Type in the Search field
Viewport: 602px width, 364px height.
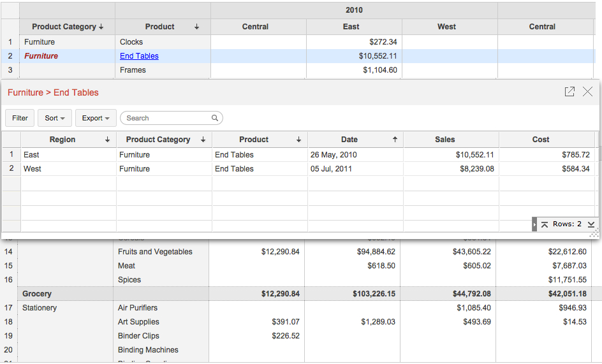pos(167,118)
